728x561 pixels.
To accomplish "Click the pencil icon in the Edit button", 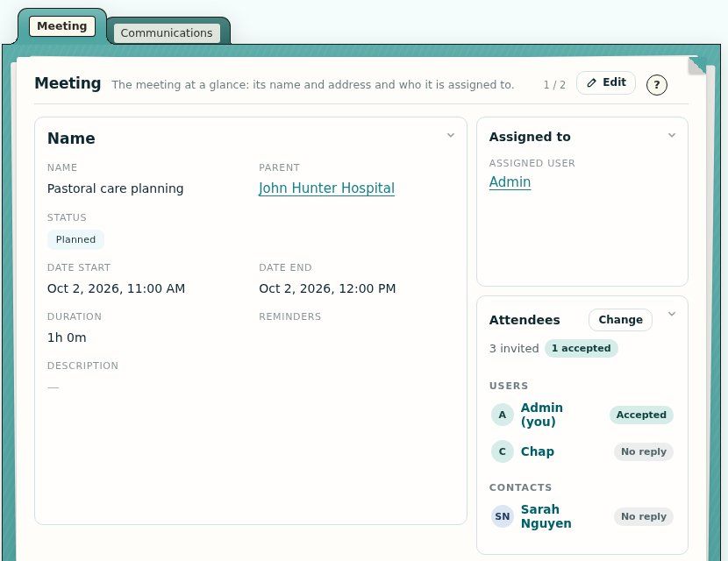I will [x=591, y=82].
